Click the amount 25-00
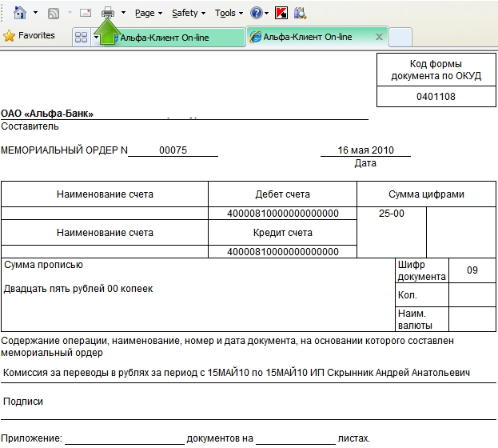This screenshot has height=448, width=498. click(392, 214)
